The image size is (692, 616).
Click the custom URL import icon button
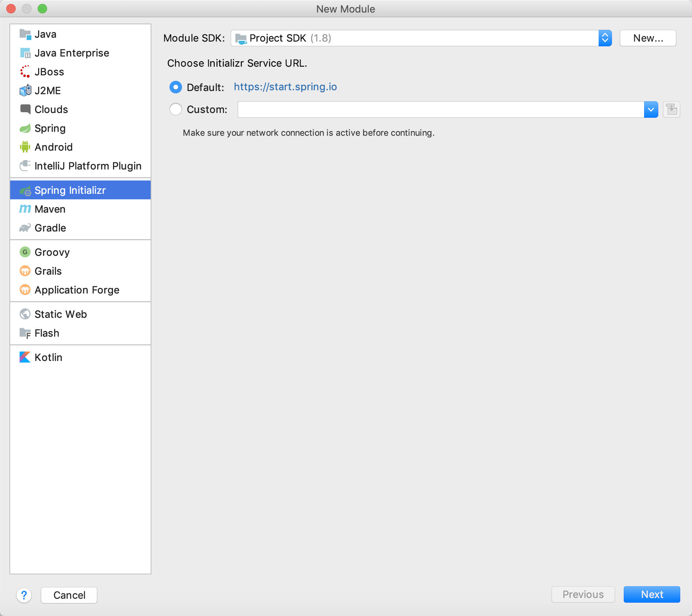(x=671, y=109)
